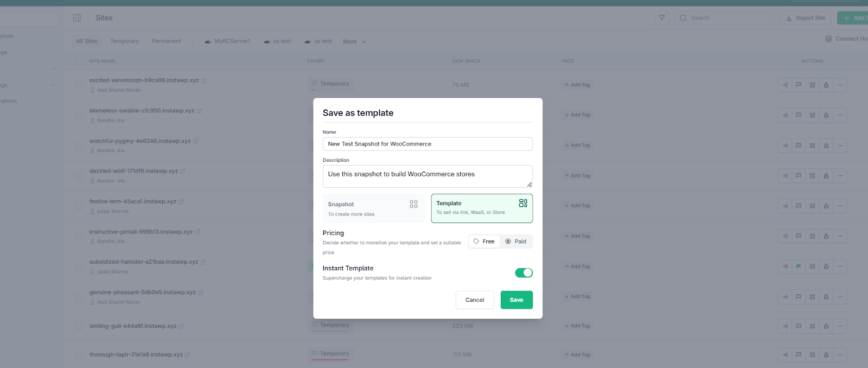Click the Temporary badge of thorough-tapir site

[331, 353]
